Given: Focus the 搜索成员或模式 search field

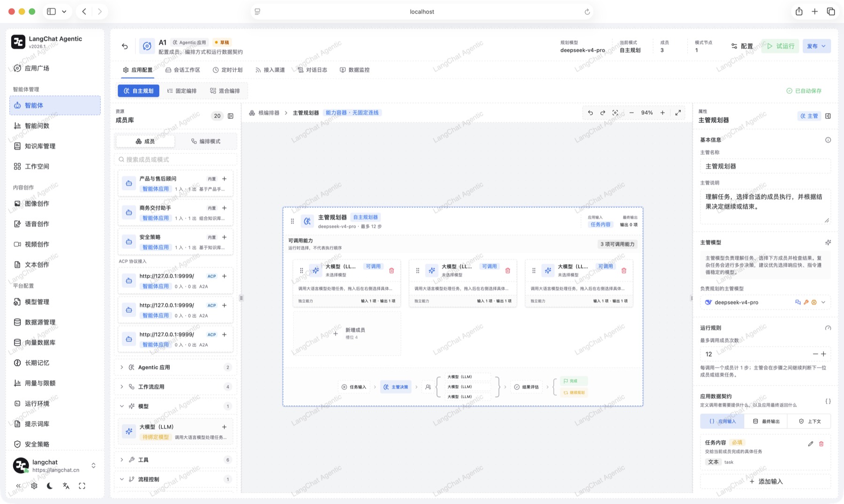Looking at the screenshot, I should click(x=175, y=159).
